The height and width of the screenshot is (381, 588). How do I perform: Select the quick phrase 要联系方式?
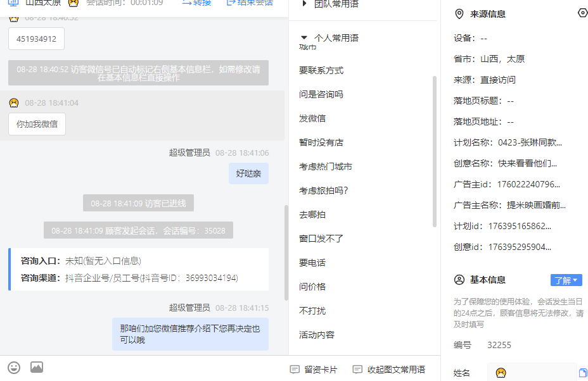coord(321,70)
